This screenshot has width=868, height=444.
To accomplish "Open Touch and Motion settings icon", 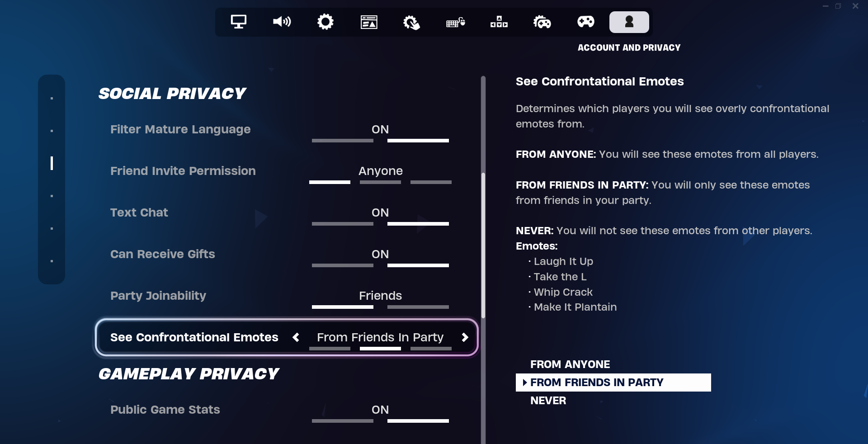I will [x=411, y=22].
